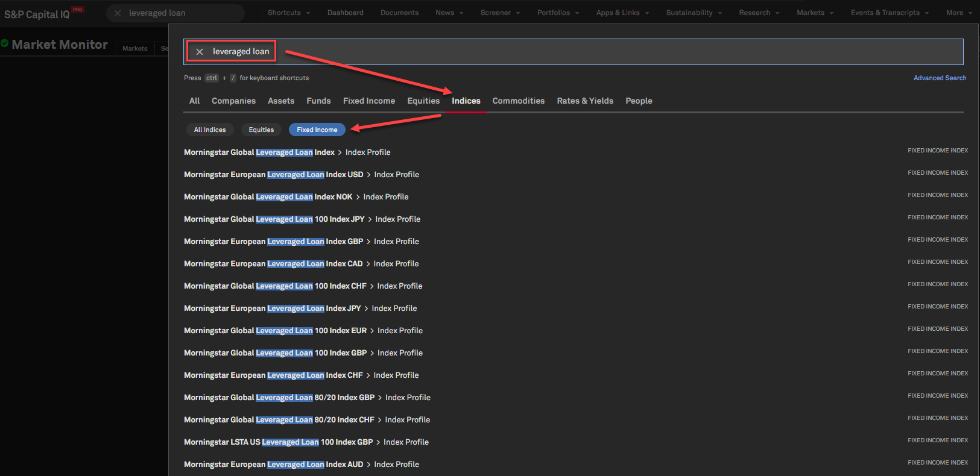Open Morningstar Global Leveraged Loan 100 Index CHF

pyautogui.click(x=303, y=286)
